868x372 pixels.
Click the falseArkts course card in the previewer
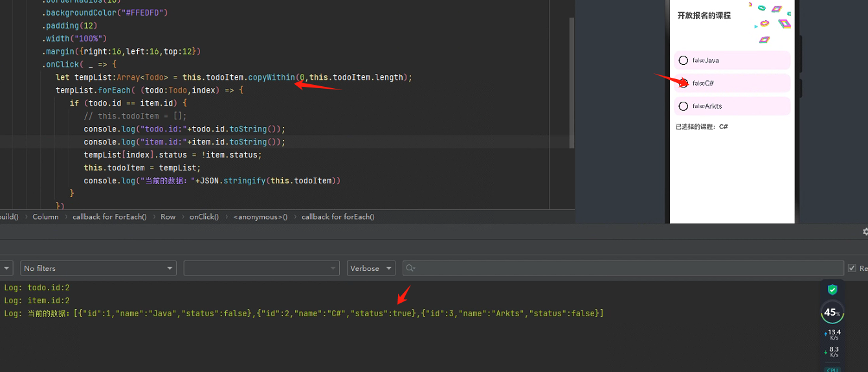732,106
